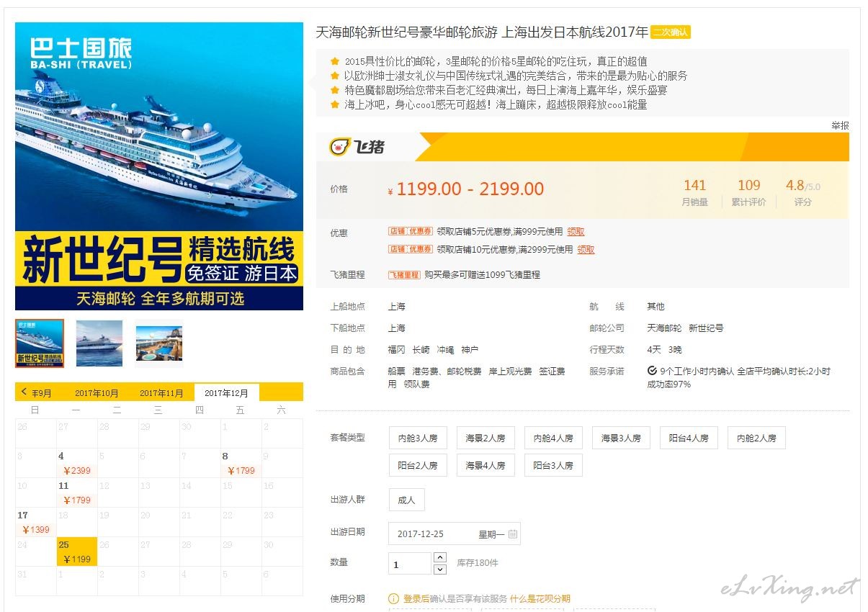The image size is (868, 612).
Task: Pick the 内舱2人房 package option
Action: (x=756, y=438)
